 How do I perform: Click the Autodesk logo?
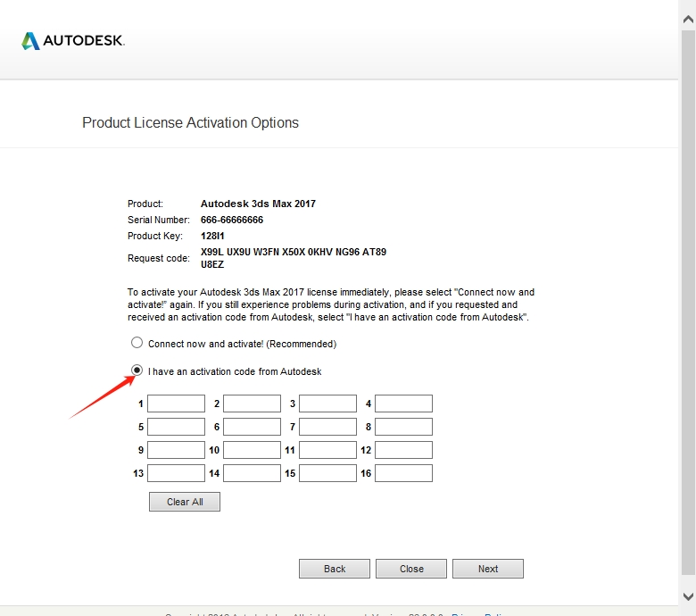coord(73,41)
